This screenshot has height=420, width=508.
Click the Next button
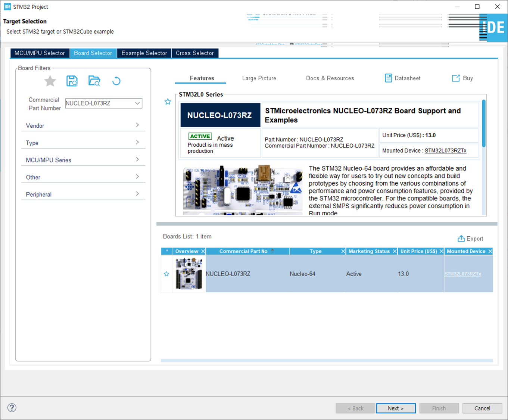coord(396,408)
